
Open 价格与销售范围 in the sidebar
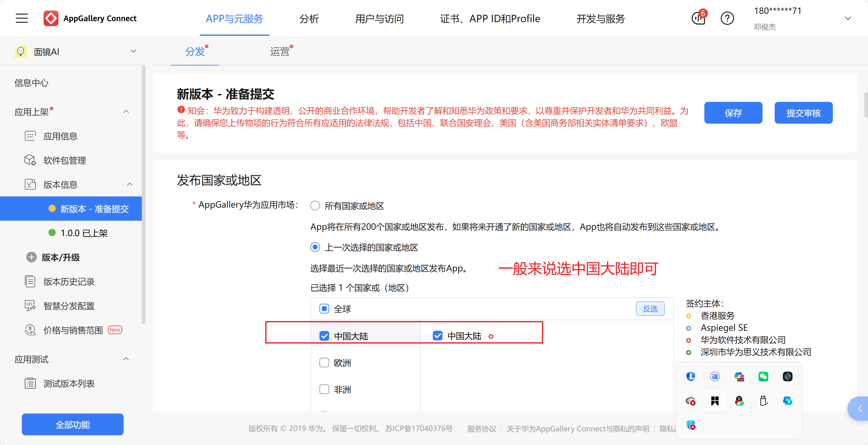pyautogui.click(x=73, y=330)
